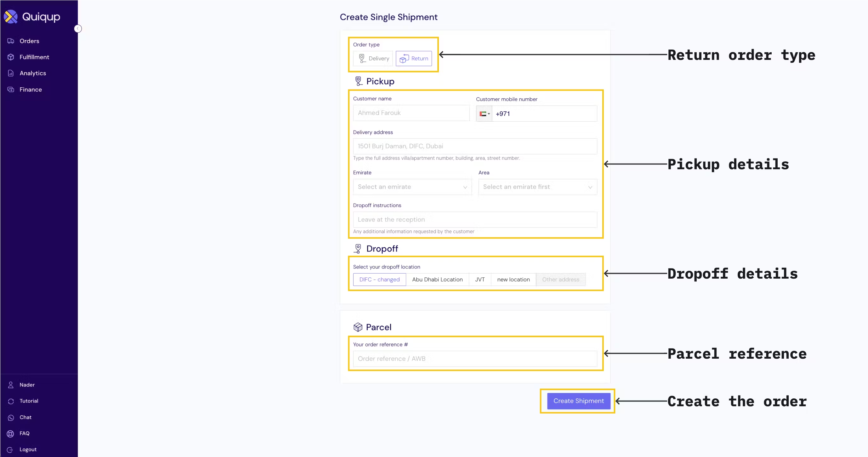
Task: Click the Chat phone icon
Action: point(11,418)
